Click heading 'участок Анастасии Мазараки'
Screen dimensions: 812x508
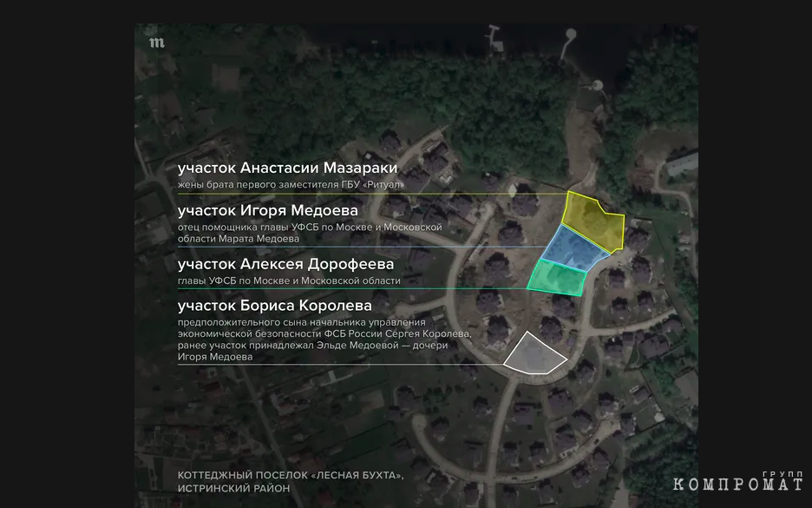(x=287, y=168)
